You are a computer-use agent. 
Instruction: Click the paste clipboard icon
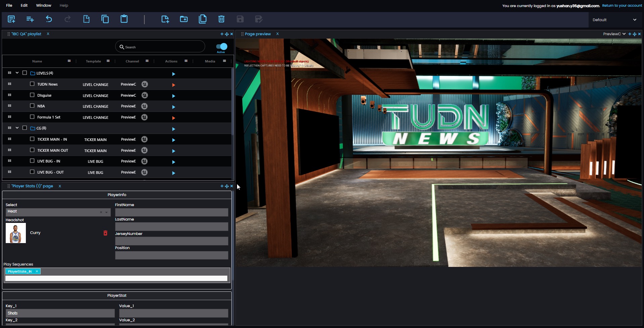pyautogui.click(x=124, y=19)
